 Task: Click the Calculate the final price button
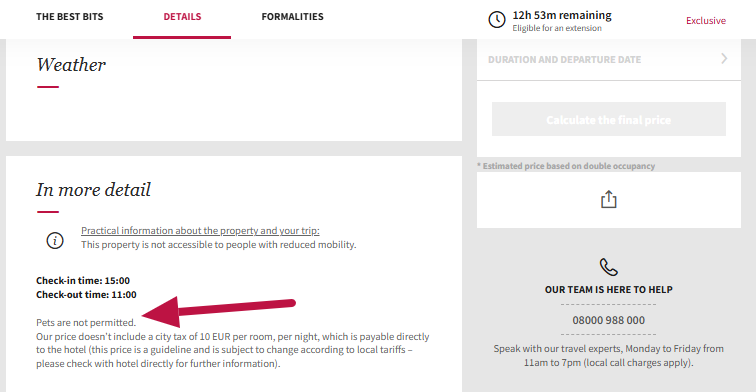click(608, 119)
